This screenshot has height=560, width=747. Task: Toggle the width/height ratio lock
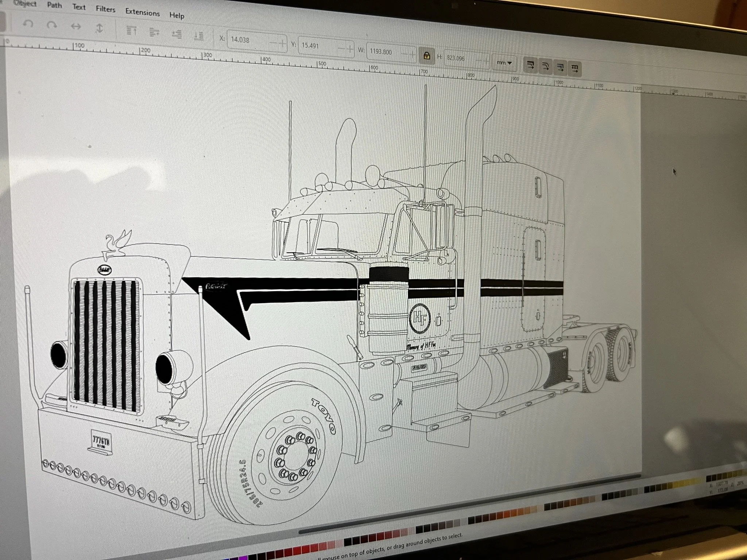tap(426, 56)
